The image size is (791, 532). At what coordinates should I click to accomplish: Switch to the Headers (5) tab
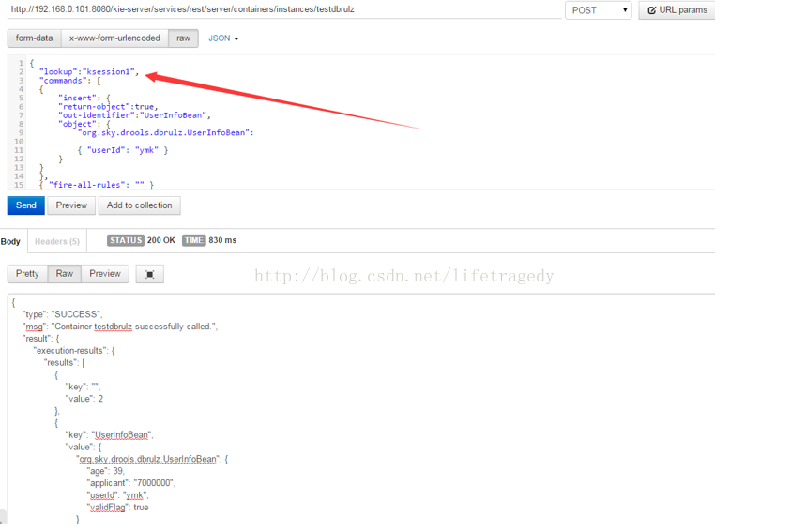click(x=57, y=241)
